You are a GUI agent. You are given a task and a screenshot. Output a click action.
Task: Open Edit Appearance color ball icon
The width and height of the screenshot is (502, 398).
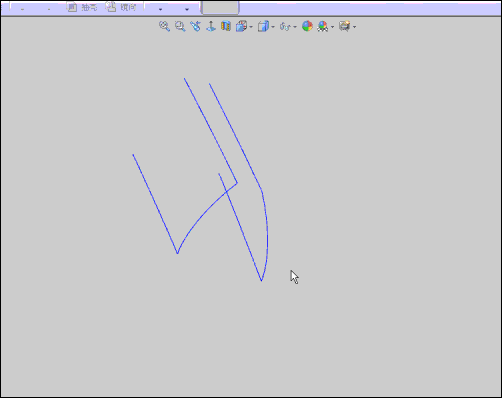click(x=307, y=26)
